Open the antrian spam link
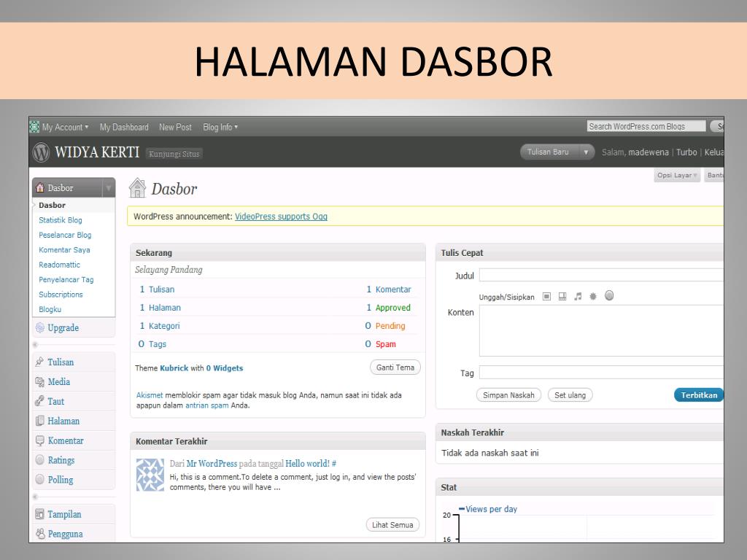The image size is (747, 560). (x=206, y=405)
